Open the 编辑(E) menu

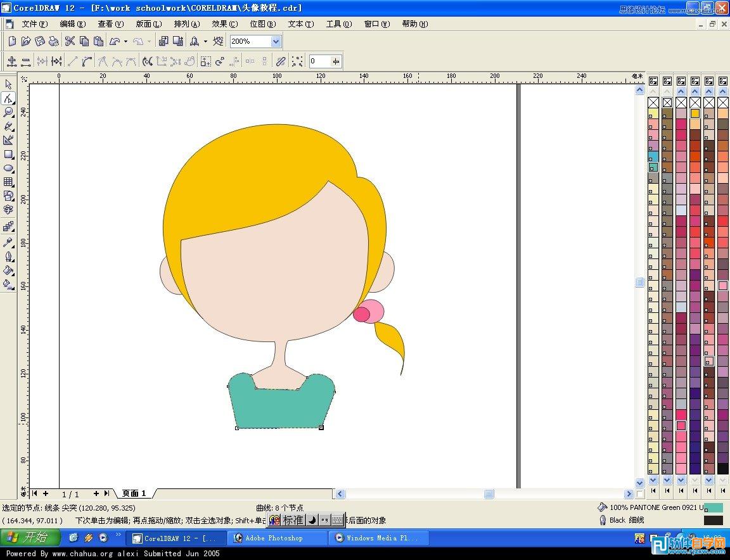click(x=73, y=24)
